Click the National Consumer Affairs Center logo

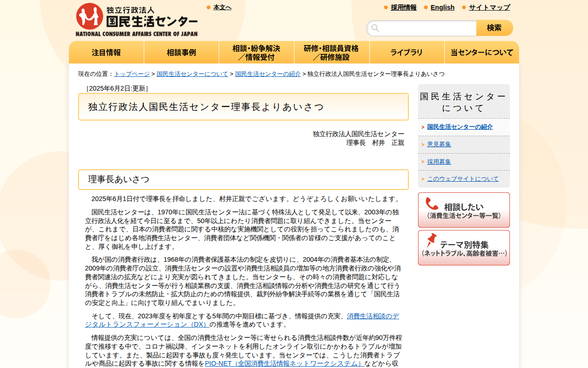click(136, 20)
